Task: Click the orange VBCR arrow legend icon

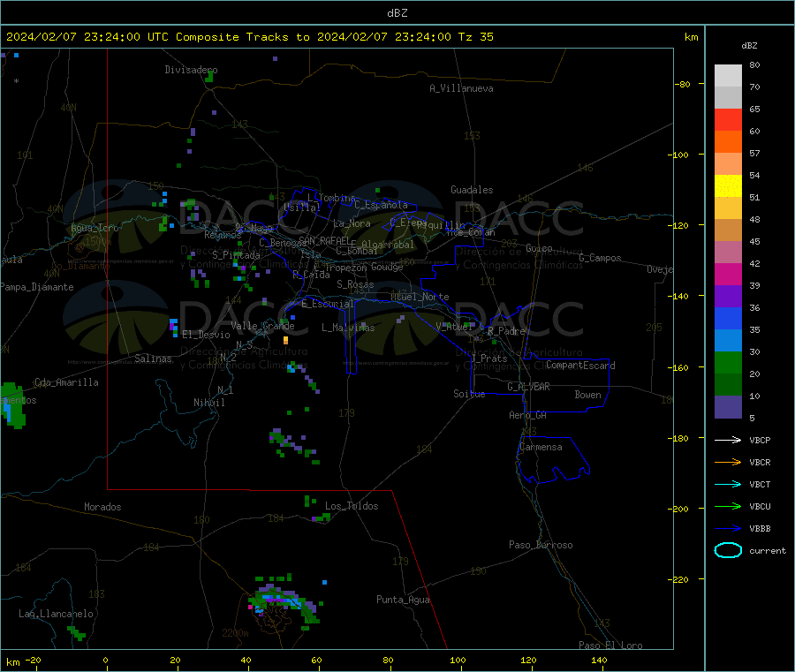Action: tap(728, 462)
